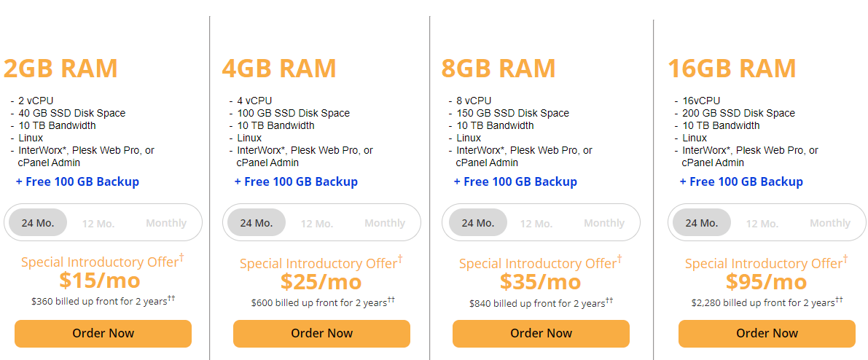Select 24 Mo. billing for 8GB RAM plan
The height and width of the screenshot is (360, 868).
tap(478, 223)
